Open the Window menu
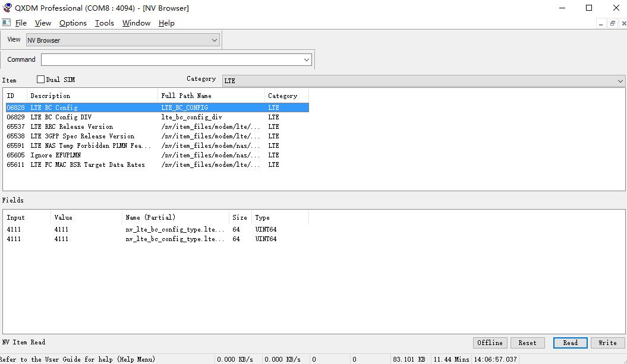Screen dimensions: 627x364 coord(136,23)
